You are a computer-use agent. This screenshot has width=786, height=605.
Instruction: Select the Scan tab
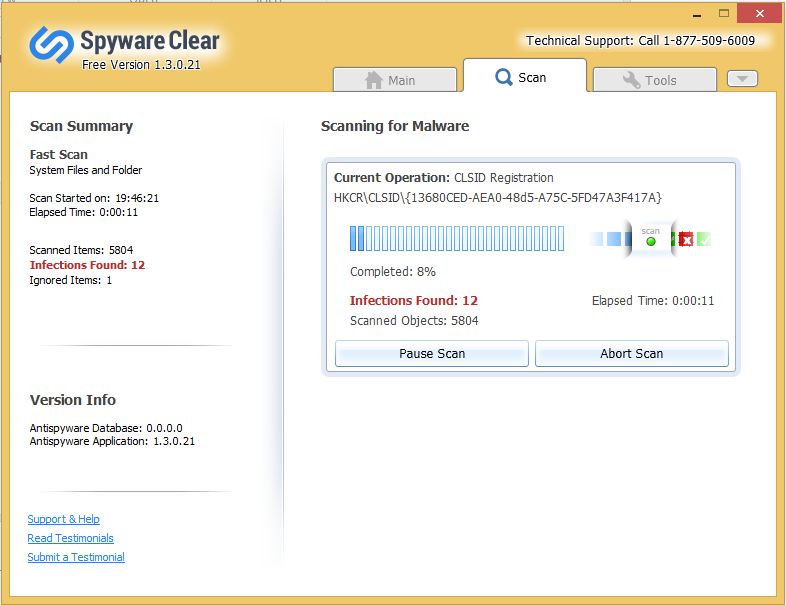524,76
